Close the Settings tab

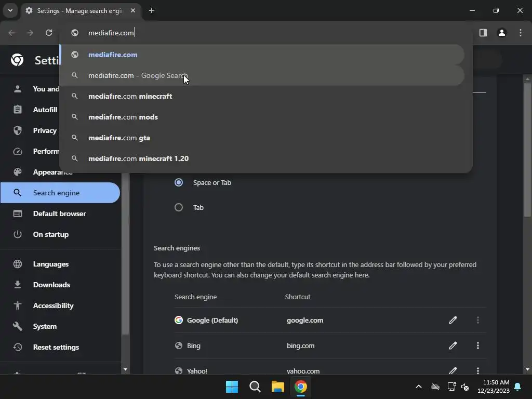[x=133, y=10]
